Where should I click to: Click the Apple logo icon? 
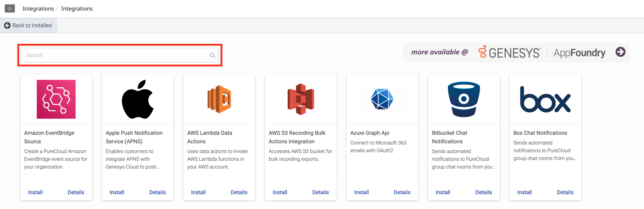pyautogui.click(x=138, y=99)
